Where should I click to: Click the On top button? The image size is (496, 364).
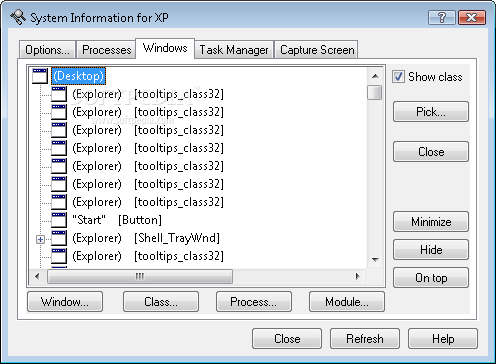point(431,278)
